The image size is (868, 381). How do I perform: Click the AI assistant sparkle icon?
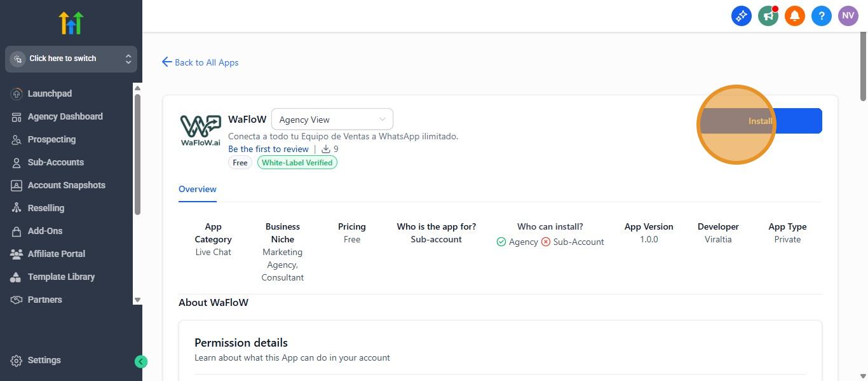[742, 16]
